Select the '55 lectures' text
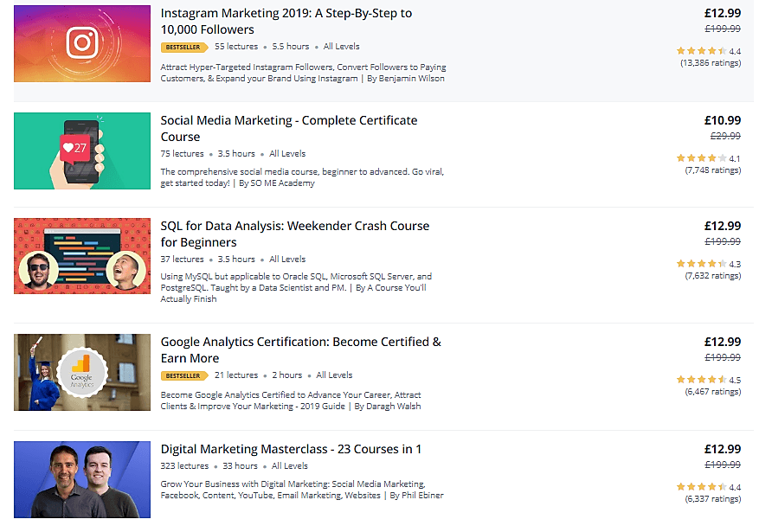The width and height of the screenshot is (759, 532). click(236, 47)
